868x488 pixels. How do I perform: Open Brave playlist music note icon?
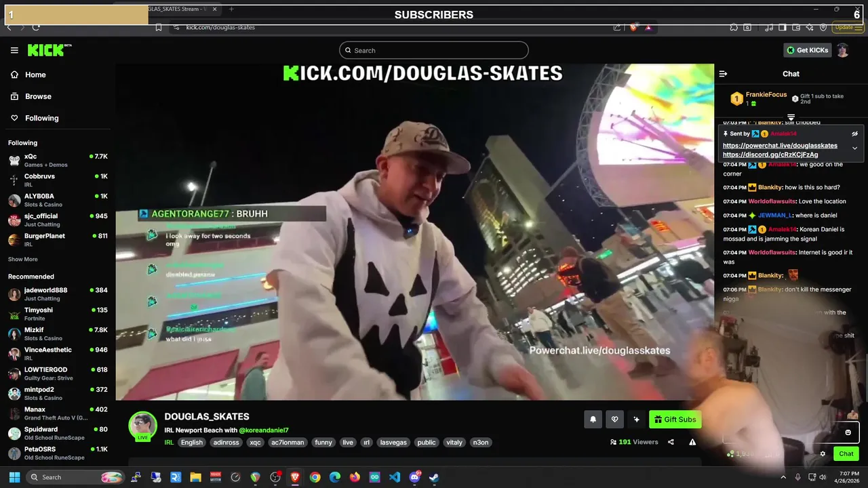769,27
